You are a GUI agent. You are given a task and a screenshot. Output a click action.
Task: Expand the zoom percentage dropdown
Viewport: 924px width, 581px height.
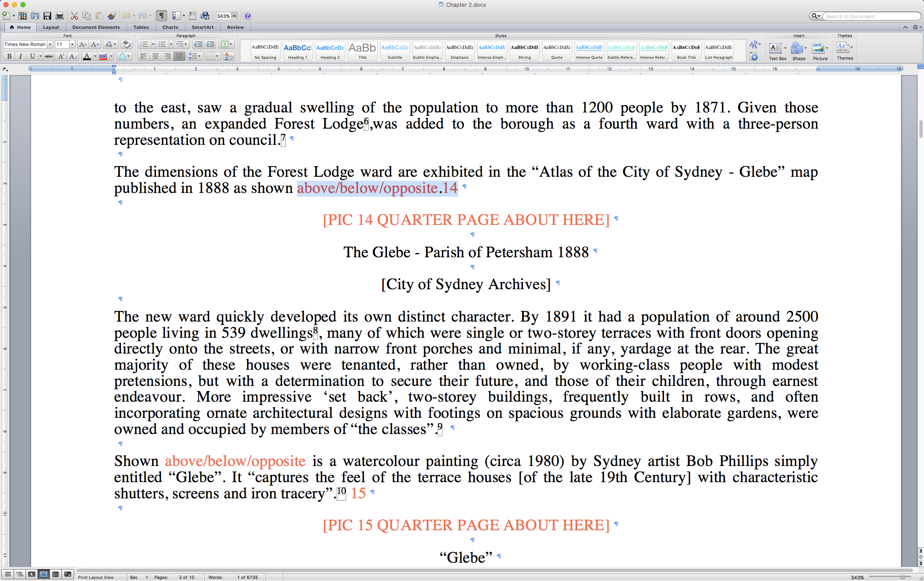tap(234, 16)
